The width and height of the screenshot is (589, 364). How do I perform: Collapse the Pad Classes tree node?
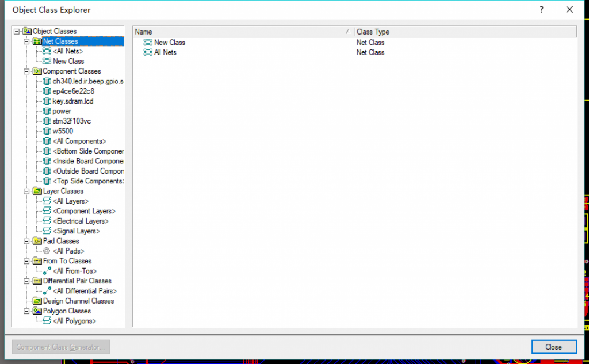(x=26, y=241)
